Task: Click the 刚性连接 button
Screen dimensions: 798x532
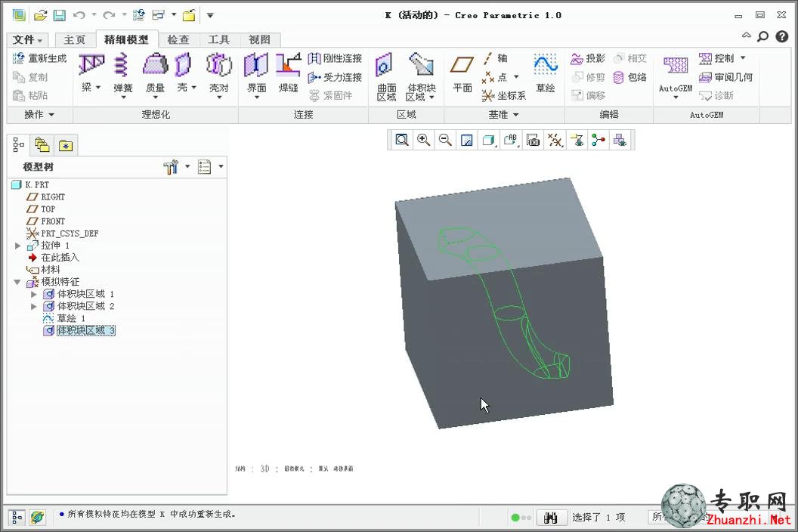Action: (335, 58)
